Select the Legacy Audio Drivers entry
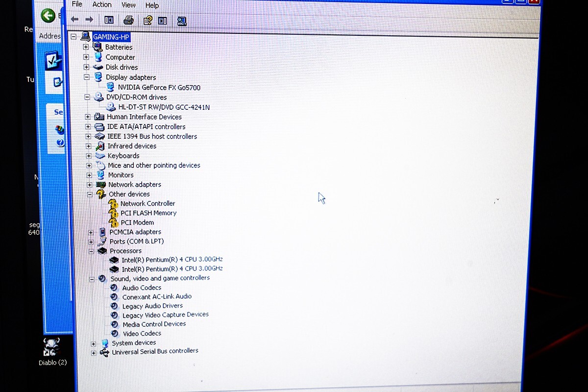This screenshot has height=392, width=588. 152,306
